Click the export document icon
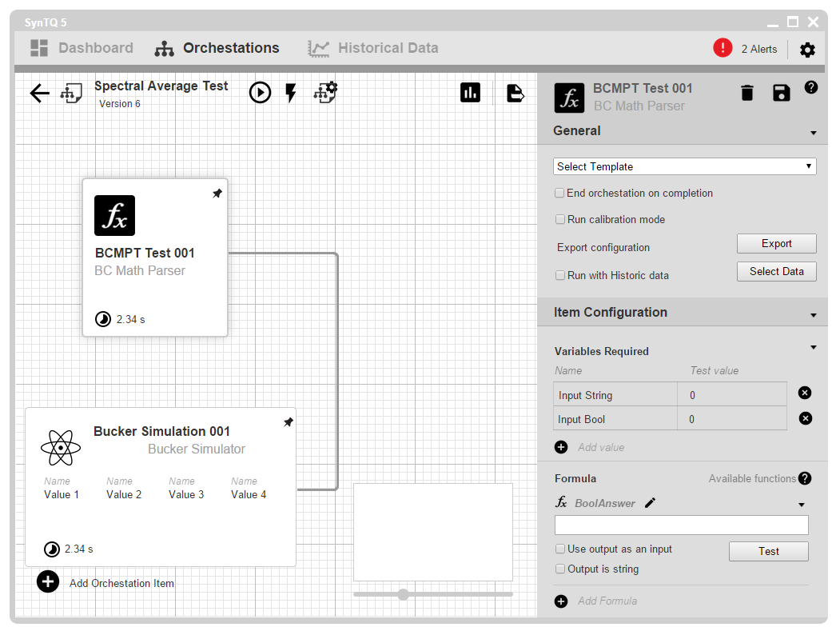Viewport: 840px width, 631px height. 516,93
